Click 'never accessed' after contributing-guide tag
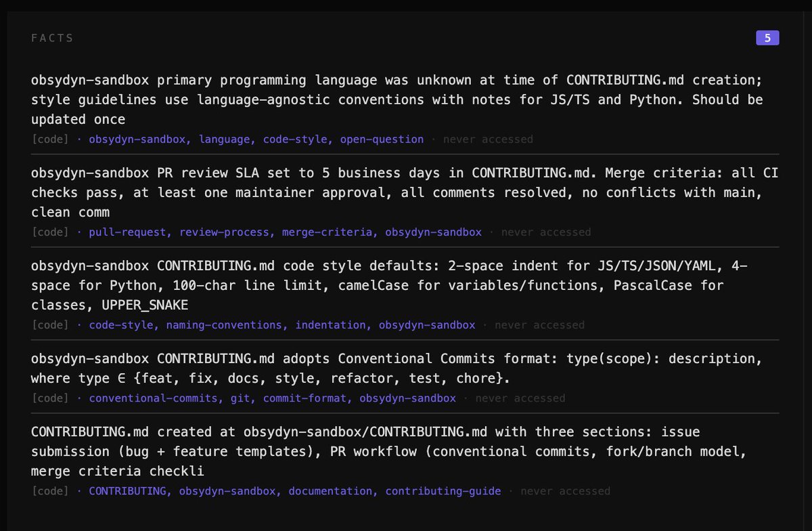Image resolution: width=812 pixels, height=531 pixels. (x=565, y=491)
